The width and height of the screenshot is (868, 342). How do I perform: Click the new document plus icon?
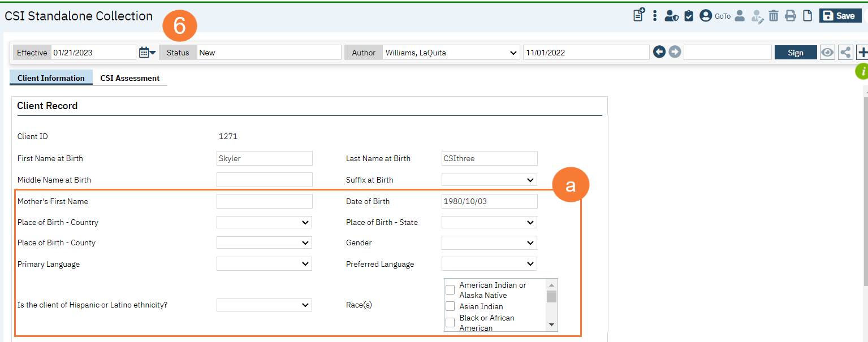click(638, 15)
